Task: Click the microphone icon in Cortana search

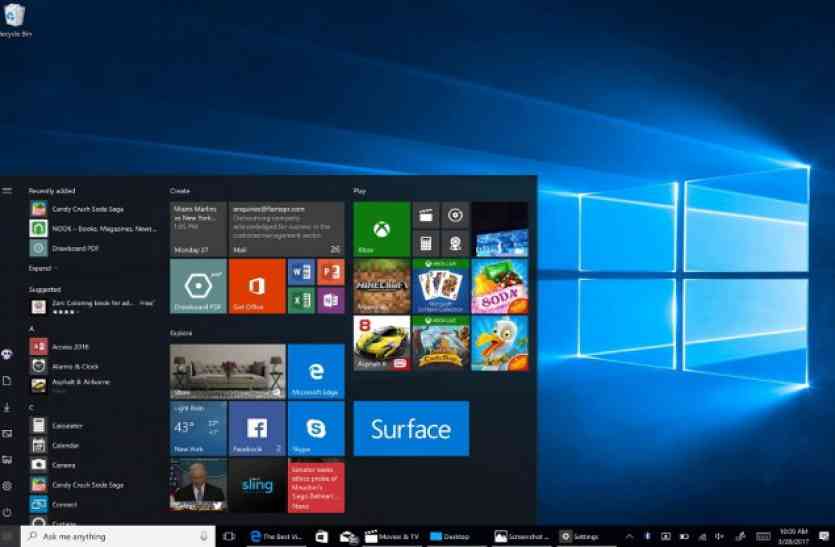Action: coord(203,536)
